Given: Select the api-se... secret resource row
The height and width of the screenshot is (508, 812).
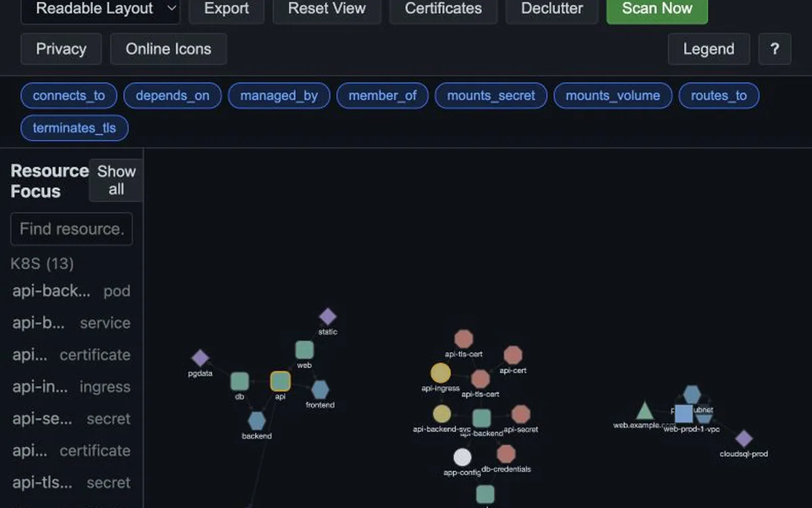Looking at the screenshot, I should [x=72, y=419].
